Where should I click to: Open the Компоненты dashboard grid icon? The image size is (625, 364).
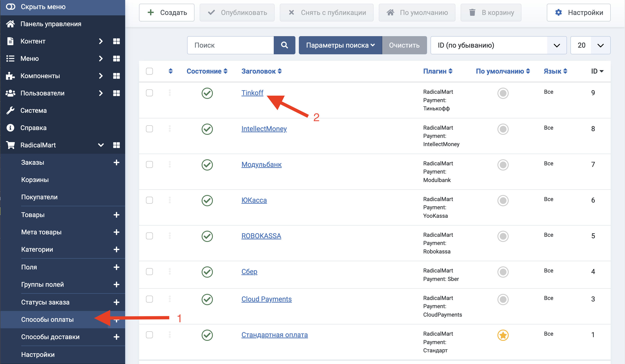pos(116,76)
